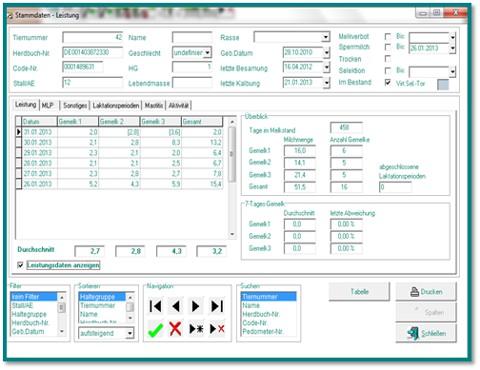
Task: Cancel changes with red X icon
Action: [x=175, y=329]
